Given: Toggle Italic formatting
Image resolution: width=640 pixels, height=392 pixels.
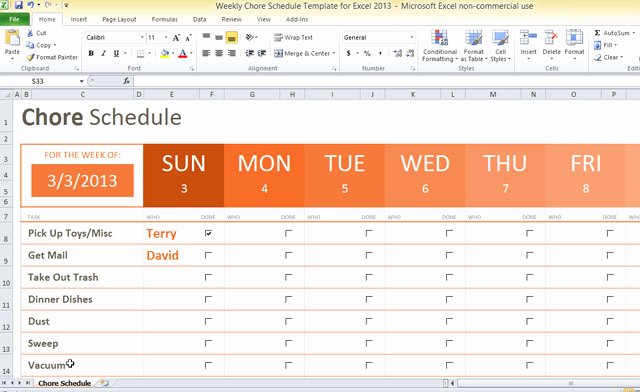Looking at the screenshot, I should coord(104,53).
